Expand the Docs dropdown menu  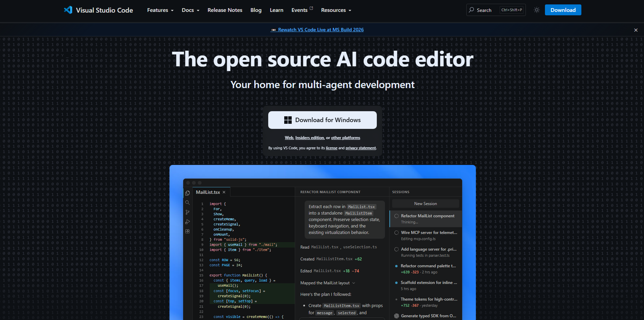191,10
